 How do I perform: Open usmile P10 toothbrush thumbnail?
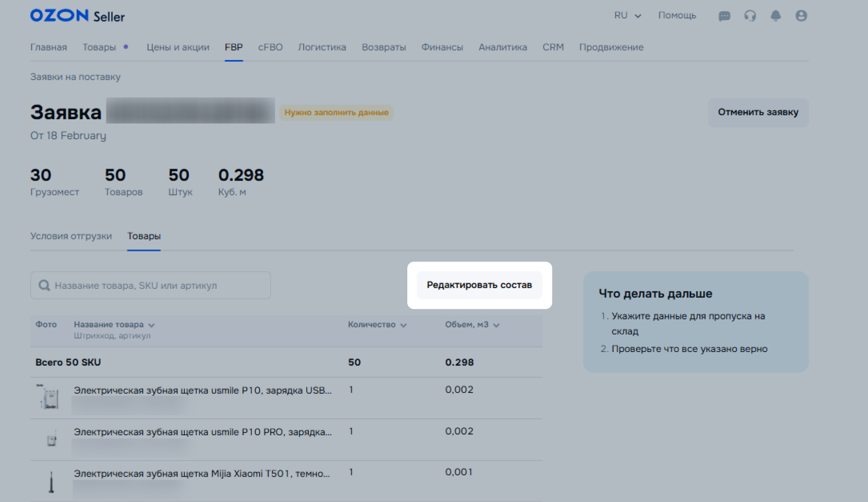point(50,397)
